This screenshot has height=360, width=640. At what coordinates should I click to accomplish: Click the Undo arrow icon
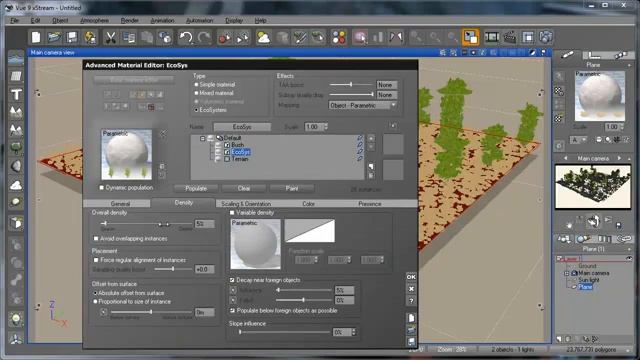pyautogui.click(x=186, y=37)
